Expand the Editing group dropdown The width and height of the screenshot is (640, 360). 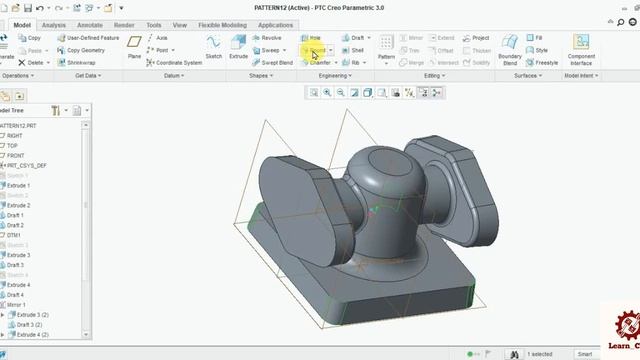click(435, 76)
